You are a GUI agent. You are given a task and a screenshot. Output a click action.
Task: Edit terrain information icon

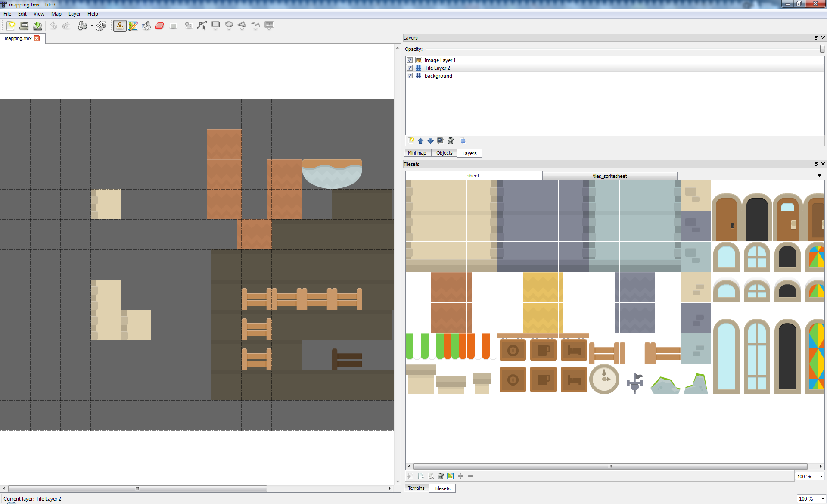[x=451, y=476]
